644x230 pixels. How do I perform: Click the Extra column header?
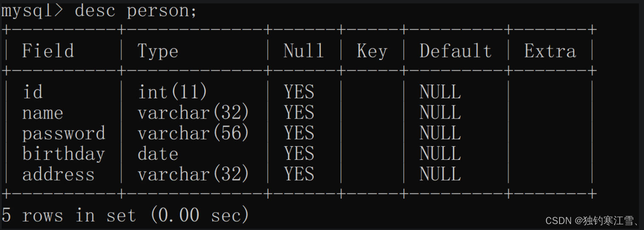click(x=550, y=51)
